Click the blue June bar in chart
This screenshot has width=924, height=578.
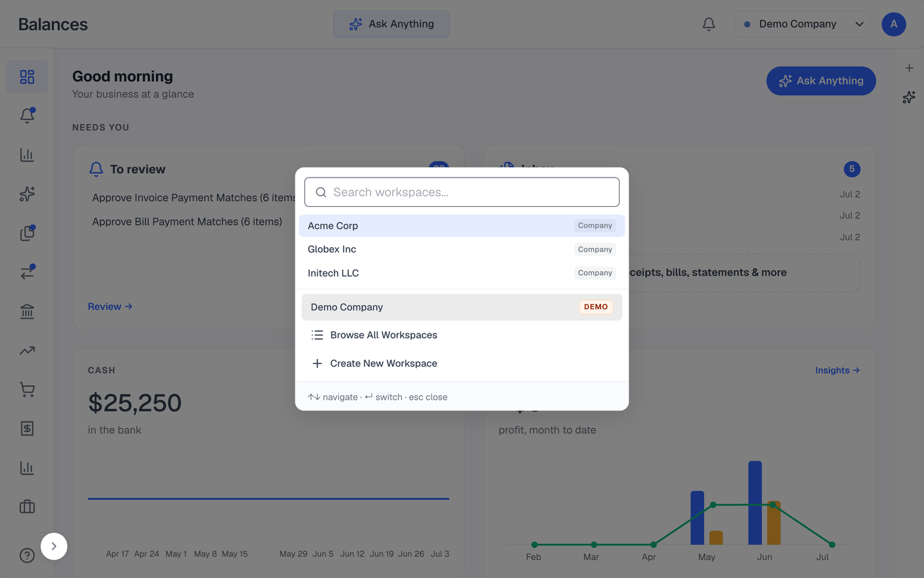(x=755, y=503)
